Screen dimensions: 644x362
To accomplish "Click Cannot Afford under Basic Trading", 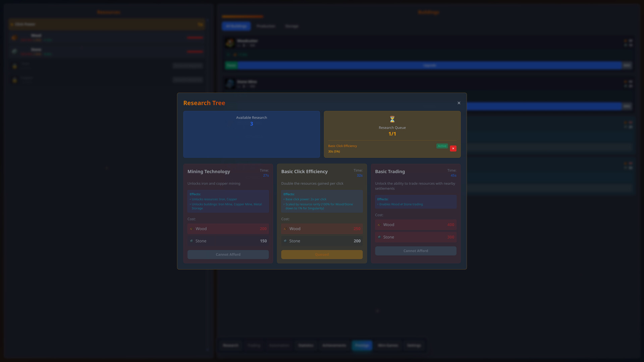I will (416, 250).
